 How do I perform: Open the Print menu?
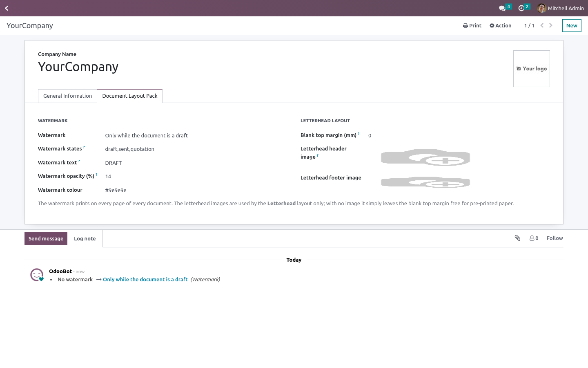472,25
